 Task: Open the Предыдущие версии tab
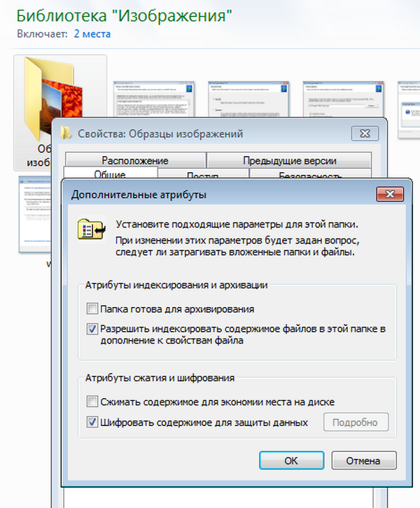tap(289, 160)
